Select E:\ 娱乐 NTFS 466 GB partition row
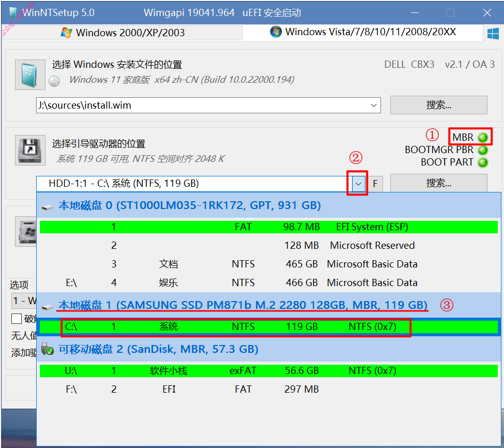This screenshot has width=504, height=448. click(269, 282)
